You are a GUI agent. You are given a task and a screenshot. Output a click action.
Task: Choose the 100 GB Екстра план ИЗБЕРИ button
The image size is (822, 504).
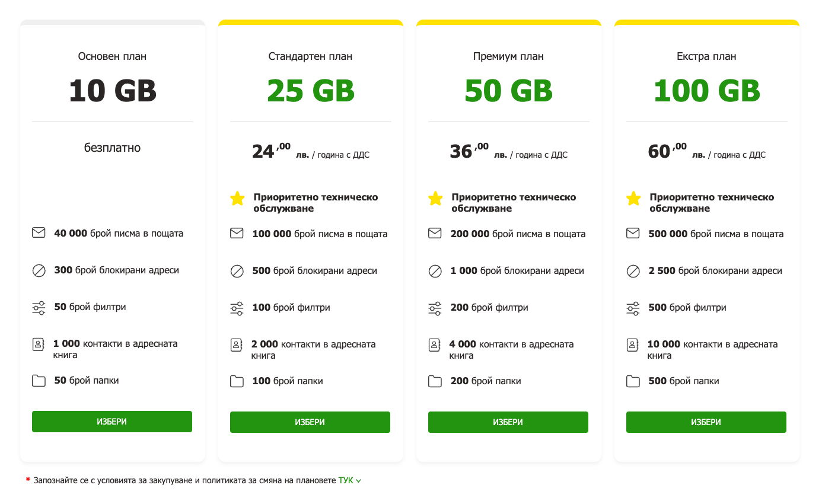pos(706,422)
